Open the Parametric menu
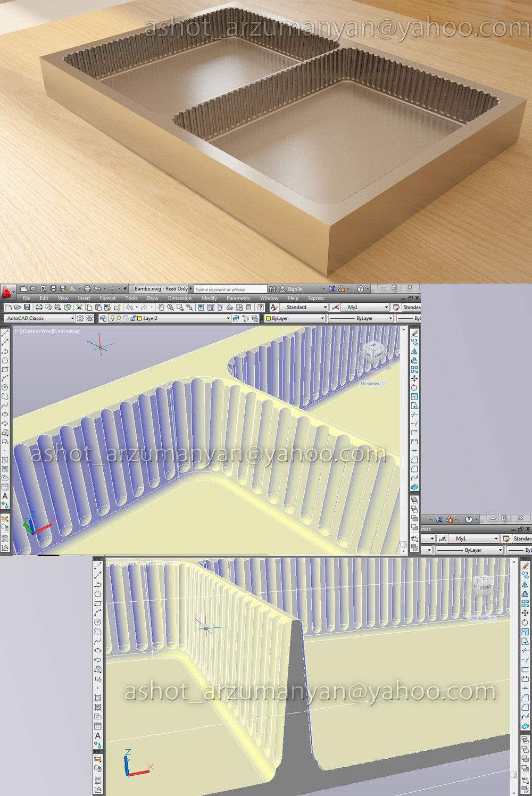Image resolution: width=532 pixels, height=796 pixels. pyautogui.click(x=238, y=298)
